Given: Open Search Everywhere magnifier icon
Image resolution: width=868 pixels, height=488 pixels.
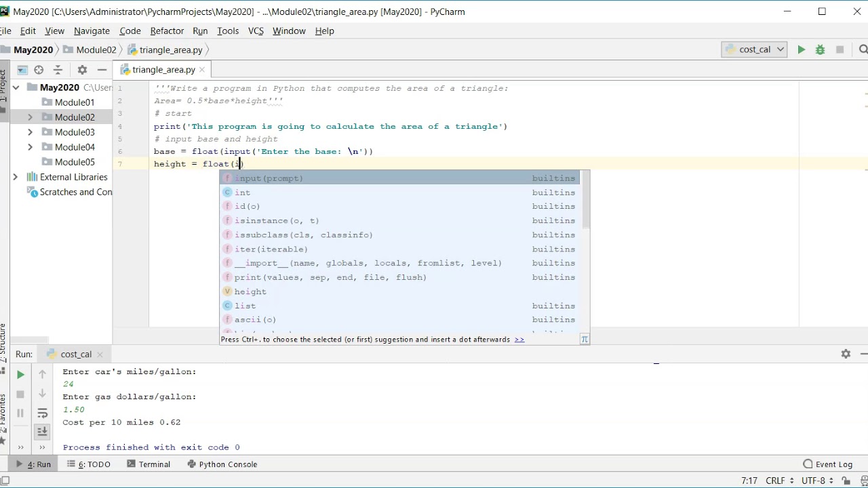Looking at the screenshot, I should (x=863, y=49).
